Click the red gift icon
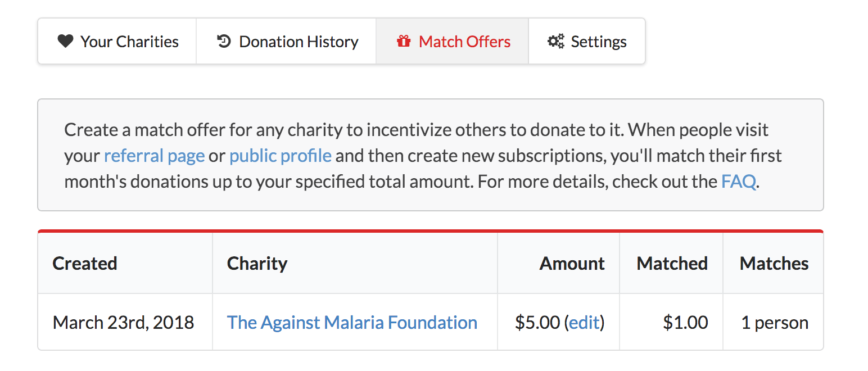Screen dimensions: 868x371 404,41
